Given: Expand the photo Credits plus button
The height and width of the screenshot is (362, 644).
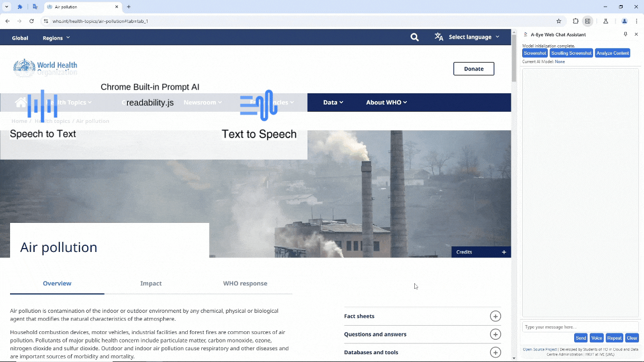Looking at the screenshot, I should [504, 252].
